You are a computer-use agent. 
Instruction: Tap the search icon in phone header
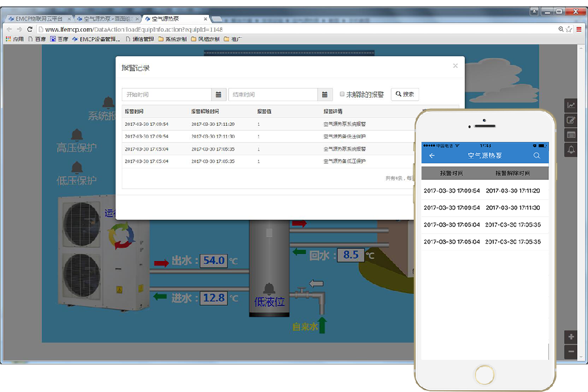coord(537,155)
